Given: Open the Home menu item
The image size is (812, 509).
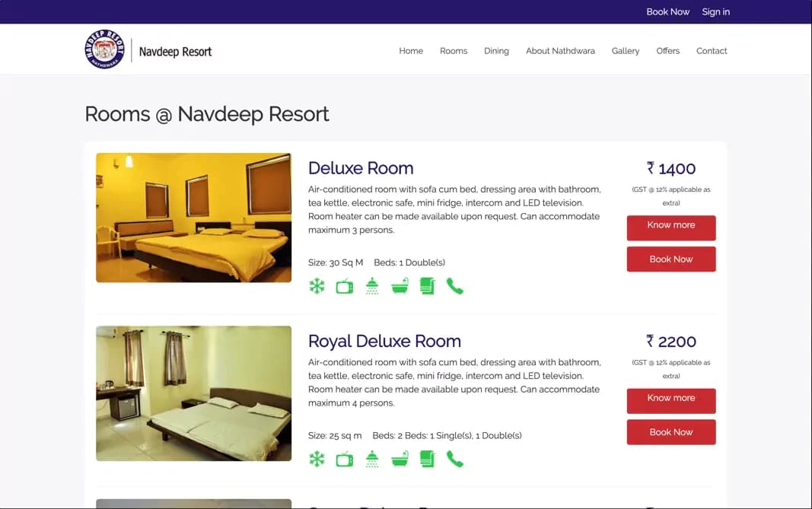Looking at the screenshot, I should (411, 51).
